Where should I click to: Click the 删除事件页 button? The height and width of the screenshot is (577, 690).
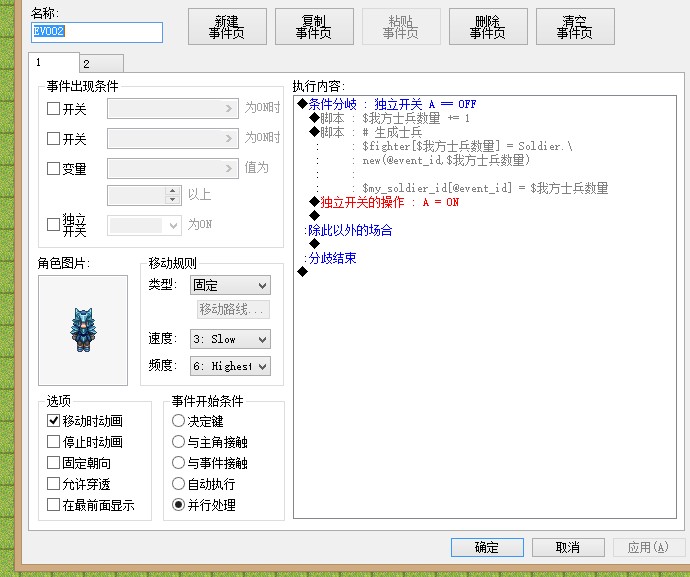click(x=488, y=26)
